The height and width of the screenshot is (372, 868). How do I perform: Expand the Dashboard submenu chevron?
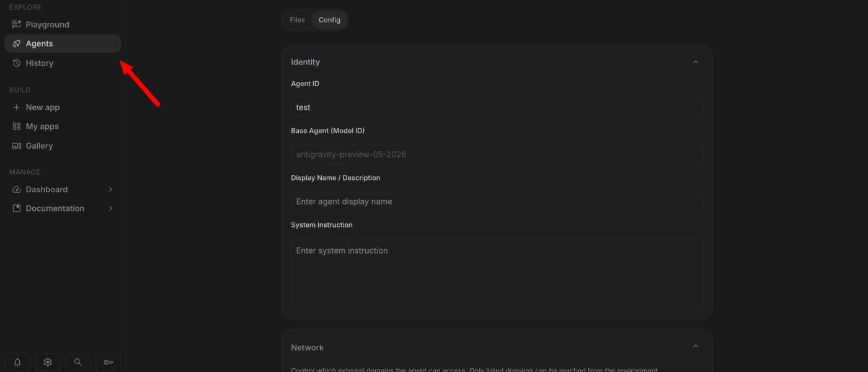point(110,189)
